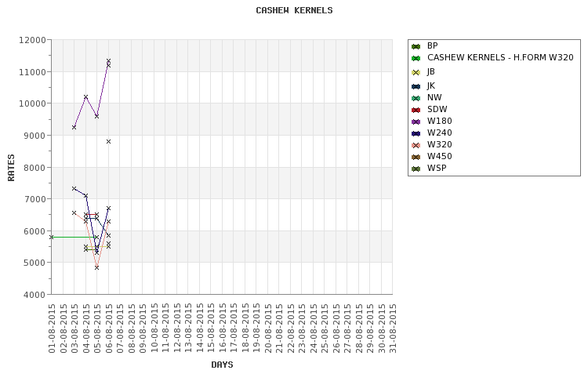Screen dimensions: 588x392
Task: Click the lowest W320 point near 4800
Action: click(x=96, y=267)
